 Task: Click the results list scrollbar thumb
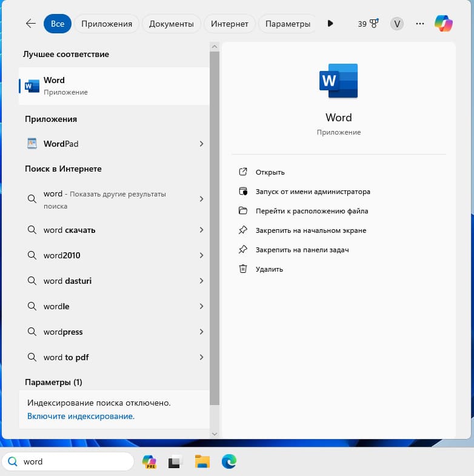[x=215, y=228]
